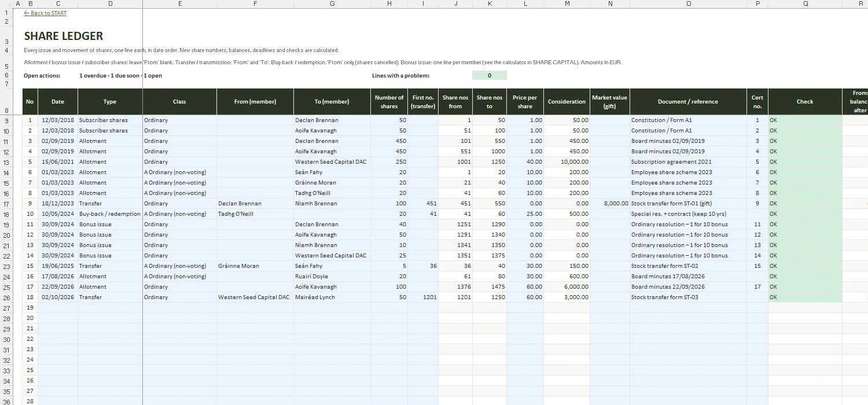Select the Check 'OK' cell for line 18

pyautogui.click(x=805, y=297)
